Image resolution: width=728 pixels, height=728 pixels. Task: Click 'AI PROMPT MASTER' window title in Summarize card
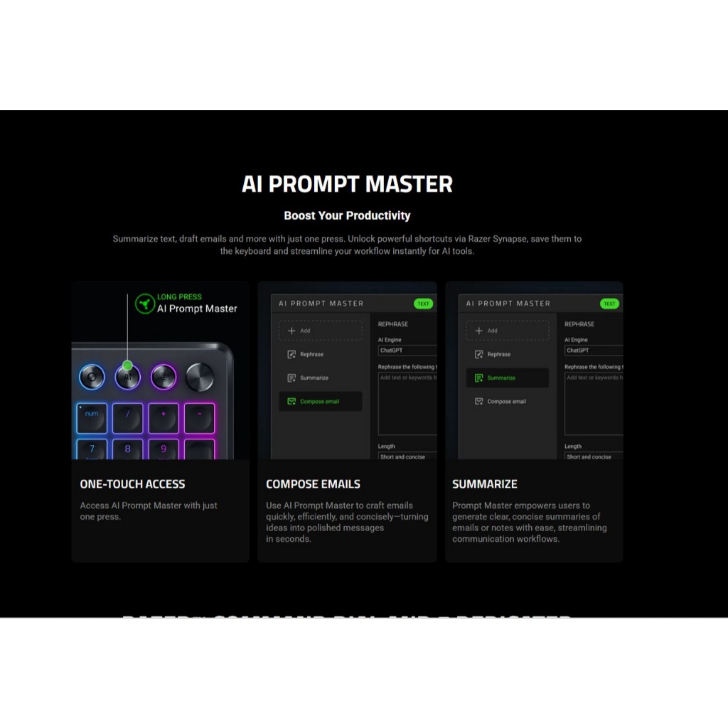(508, 304)
